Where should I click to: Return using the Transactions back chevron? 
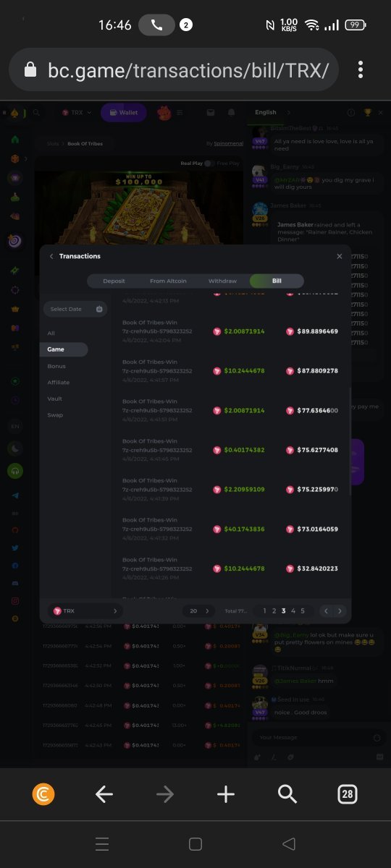(51, 256)
